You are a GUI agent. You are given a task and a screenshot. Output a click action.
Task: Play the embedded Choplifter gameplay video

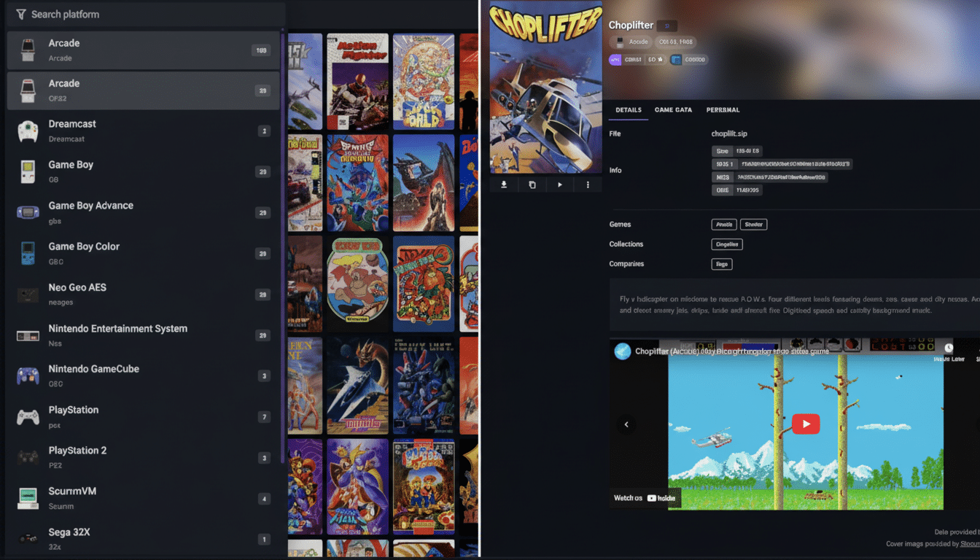806,424
